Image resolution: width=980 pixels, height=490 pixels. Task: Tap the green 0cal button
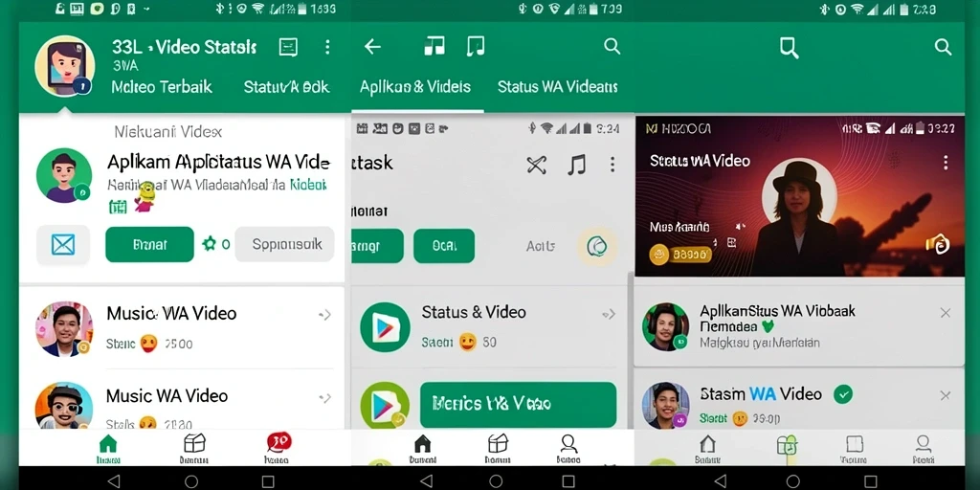click(444, 246)
